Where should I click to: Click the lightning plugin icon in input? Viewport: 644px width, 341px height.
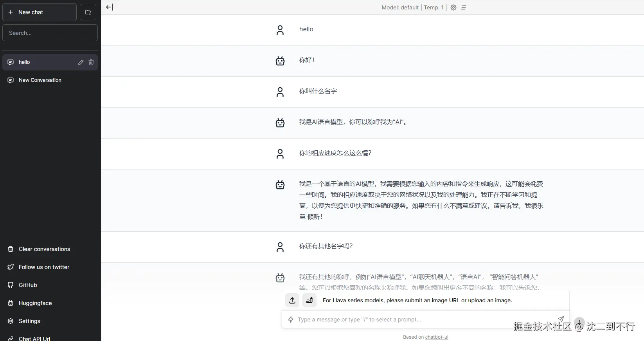[x=291, y=319]
